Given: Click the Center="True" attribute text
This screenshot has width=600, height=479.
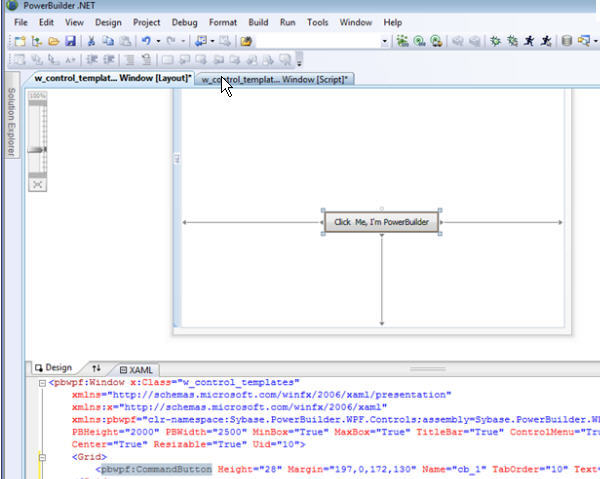Looking at the screenshot, I should click(x=109, y=444).
